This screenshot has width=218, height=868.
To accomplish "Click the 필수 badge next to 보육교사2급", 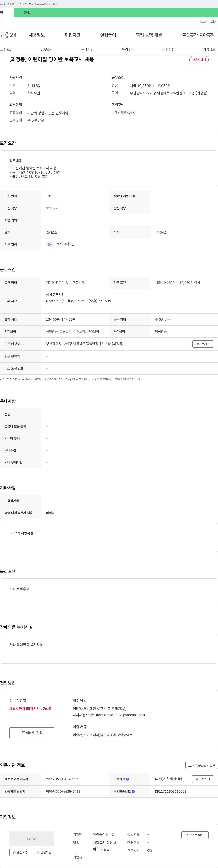I will (x=50, y=244).
